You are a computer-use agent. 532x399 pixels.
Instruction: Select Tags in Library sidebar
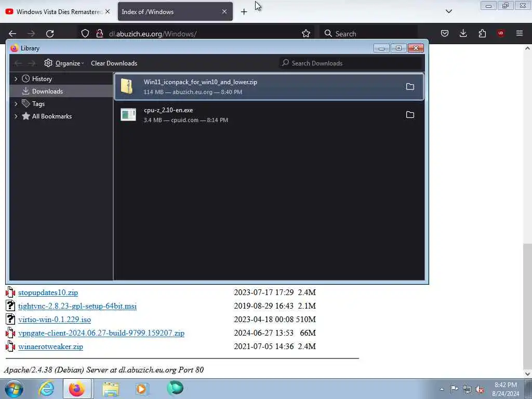point(38,104)
